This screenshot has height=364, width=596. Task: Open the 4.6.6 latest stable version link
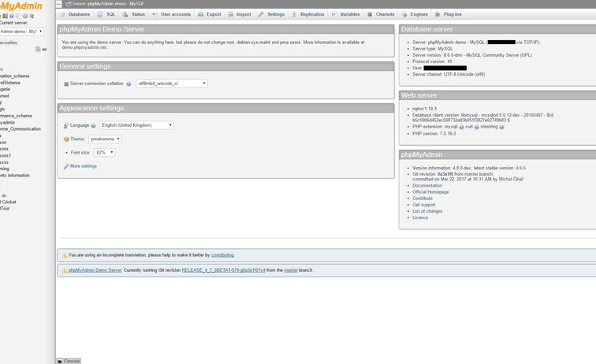coord(521,168)
